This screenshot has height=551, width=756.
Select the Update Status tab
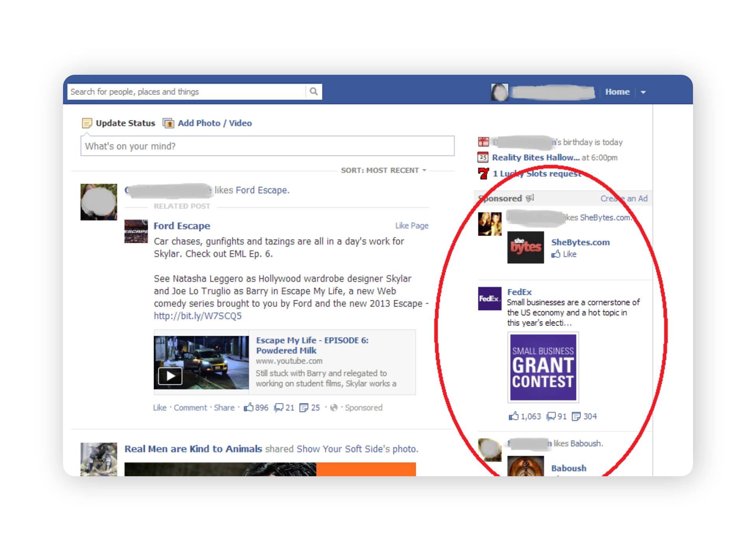pyautogui.click(x=125, y=123)
